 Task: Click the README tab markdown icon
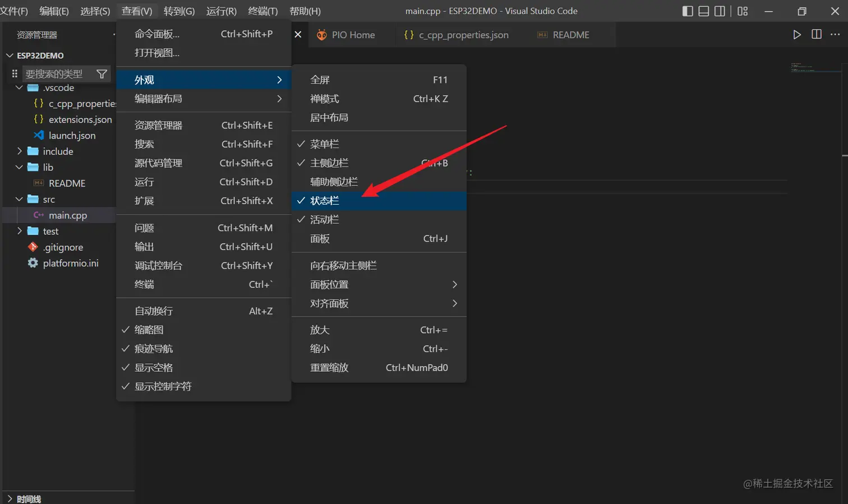[x=542, y=35]
